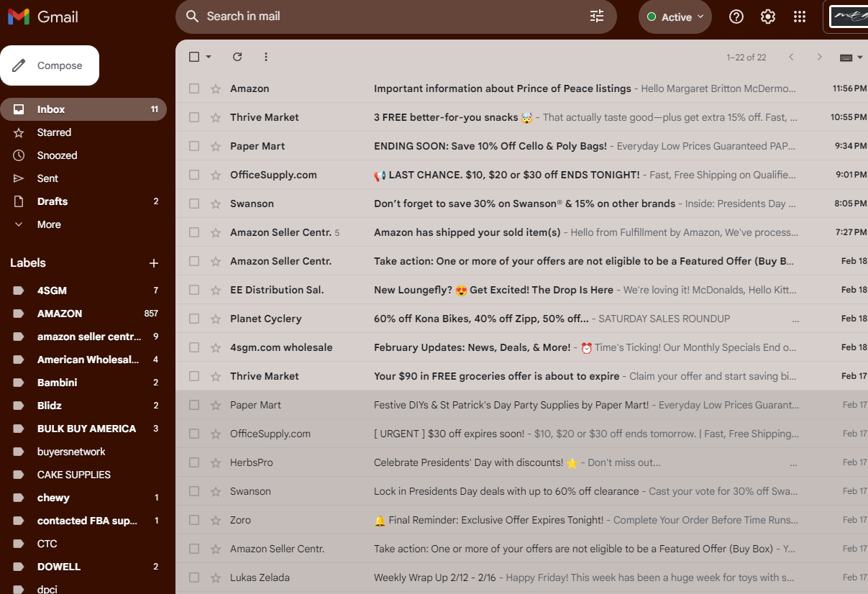Image resolution: width=868 pixels, height=594 pixels.
Task: Open the amazon seller centr... label
Action: (83, 337)
